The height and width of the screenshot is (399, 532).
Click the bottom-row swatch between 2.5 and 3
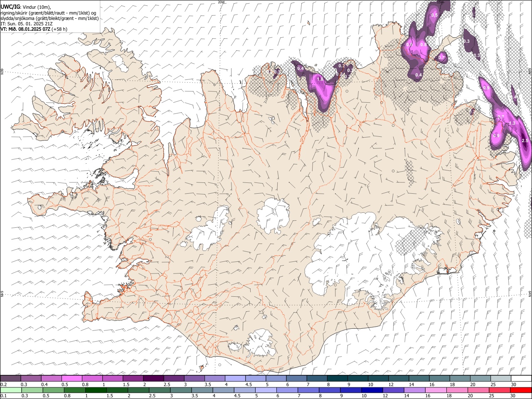pos(159,390)
